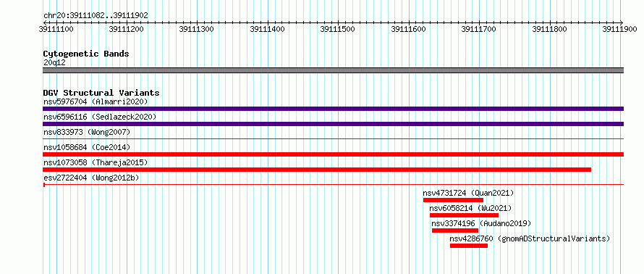Click the DGV Structural Variants track title
The height and width of the screenshot is (274, 644).
pyautogui.click(x=101, y=93)
